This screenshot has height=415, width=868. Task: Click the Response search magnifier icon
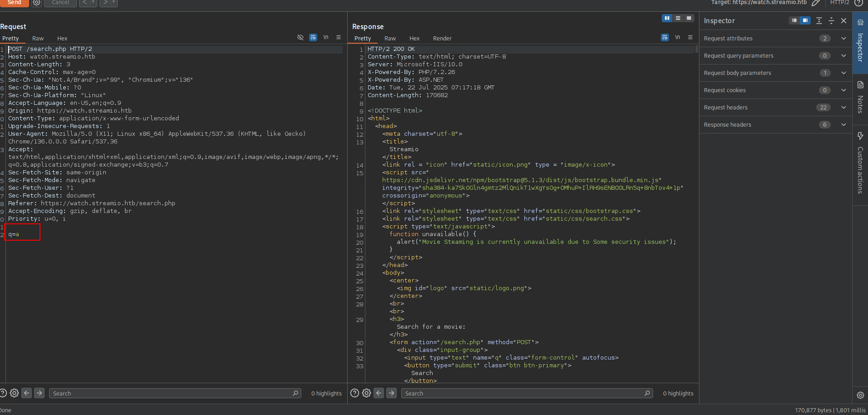(647, 393)
